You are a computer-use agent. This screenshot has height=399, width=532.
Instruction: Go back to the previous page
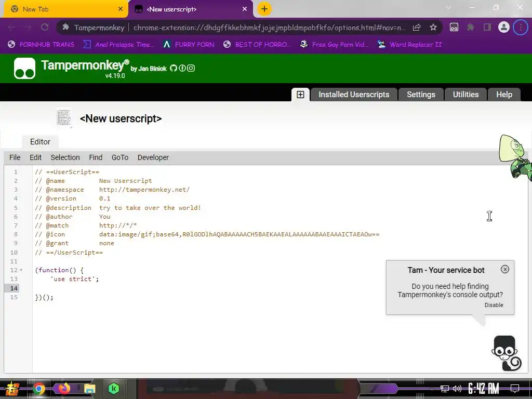(11, 27)
